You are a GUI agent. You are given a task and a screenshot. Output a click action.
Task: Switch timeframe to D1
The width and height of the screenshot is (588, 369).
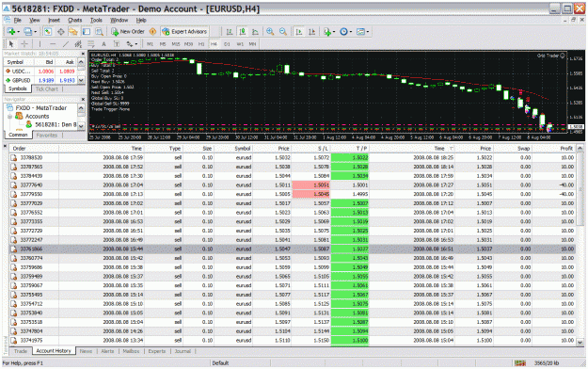tap(227, 44)
